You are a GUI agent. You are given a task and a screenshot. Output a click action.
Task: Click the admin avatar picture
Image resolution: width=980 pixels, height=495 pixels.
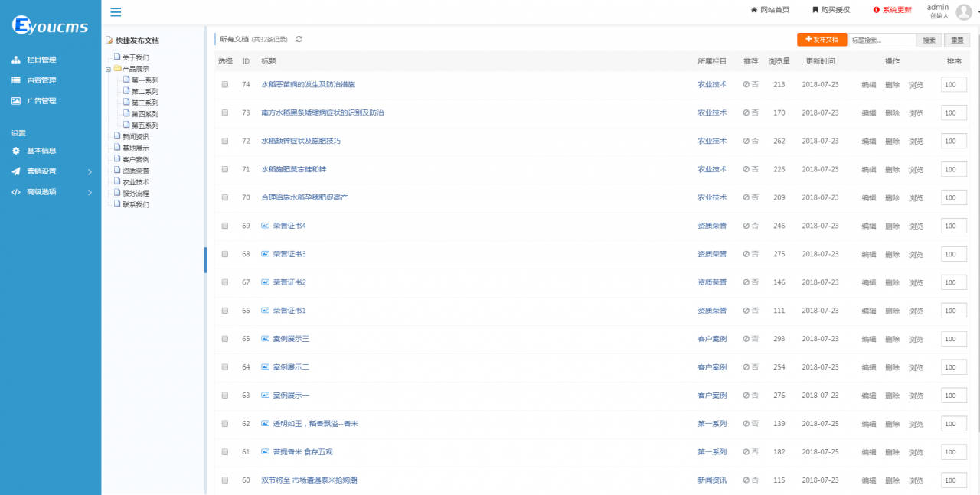coord(964,11)
